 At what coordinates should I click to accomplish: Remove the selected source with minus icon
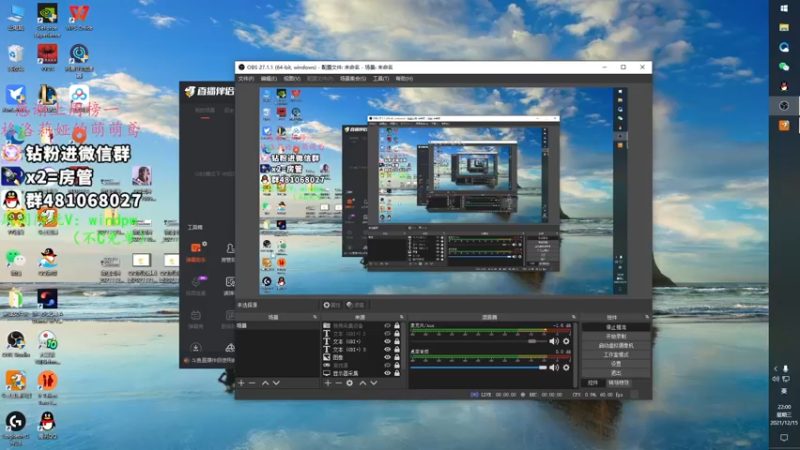point(338,383)
